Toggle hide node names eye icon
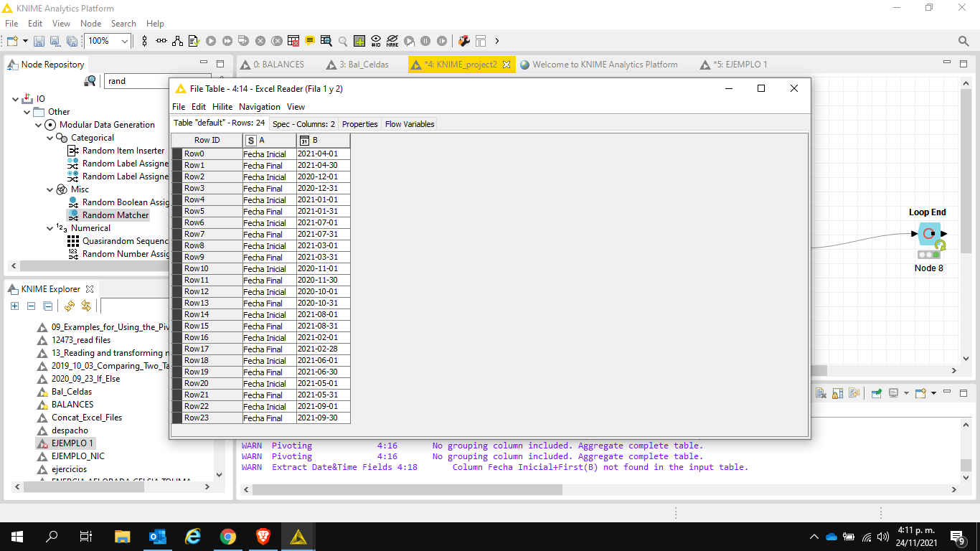 pyautogui.click(x=392, y=41)
